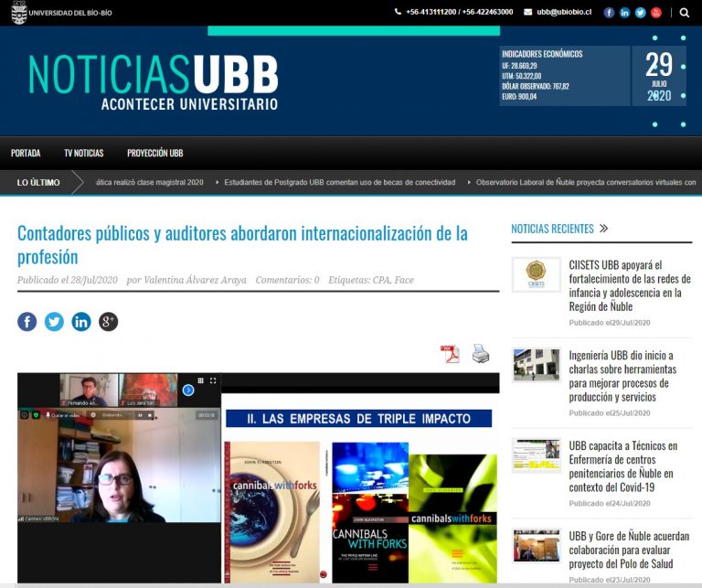Open the Face tag link

[x=404, y=280]
